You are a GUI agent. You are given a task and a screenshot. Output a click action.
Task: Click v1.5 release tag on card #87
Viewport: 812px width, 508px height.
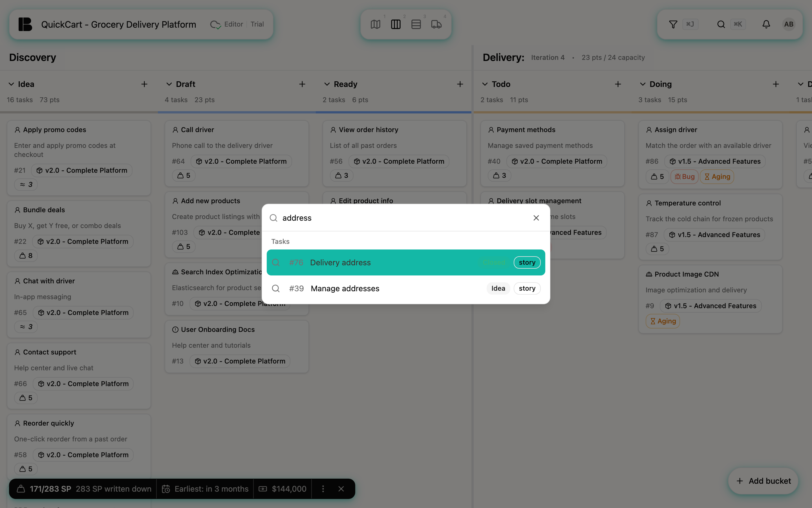point(714,235)
